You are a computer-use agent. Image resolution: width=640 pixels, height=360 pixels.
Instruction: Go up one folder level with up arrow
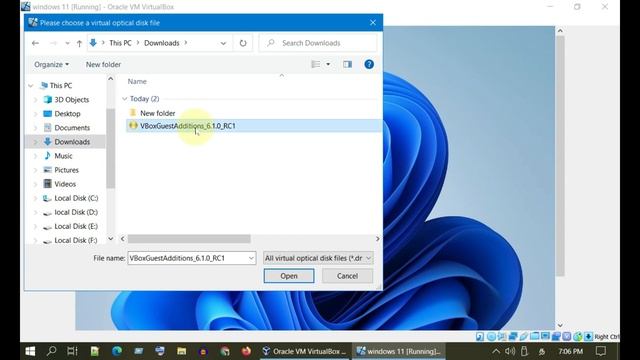pos(79,43)
